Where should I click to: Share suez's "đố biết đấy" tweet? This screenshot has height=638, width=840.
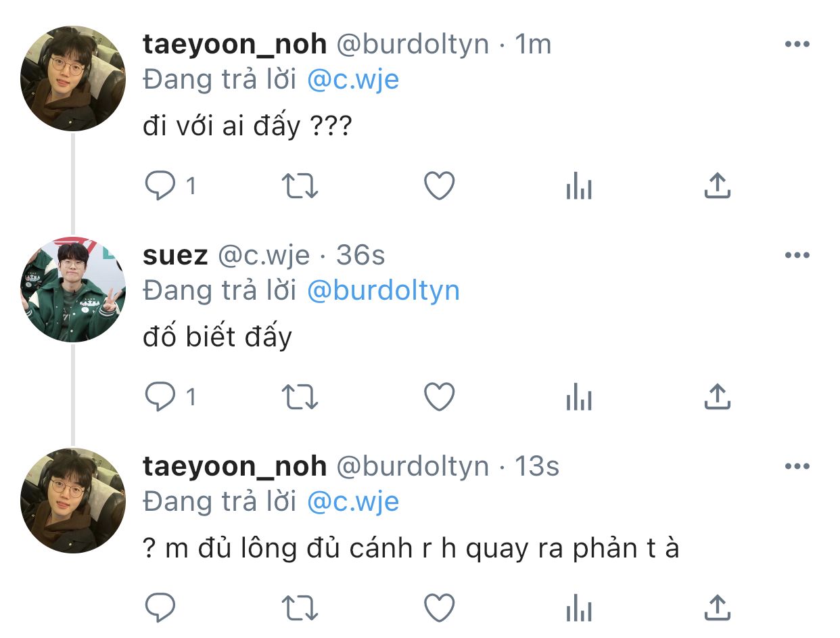718,396
